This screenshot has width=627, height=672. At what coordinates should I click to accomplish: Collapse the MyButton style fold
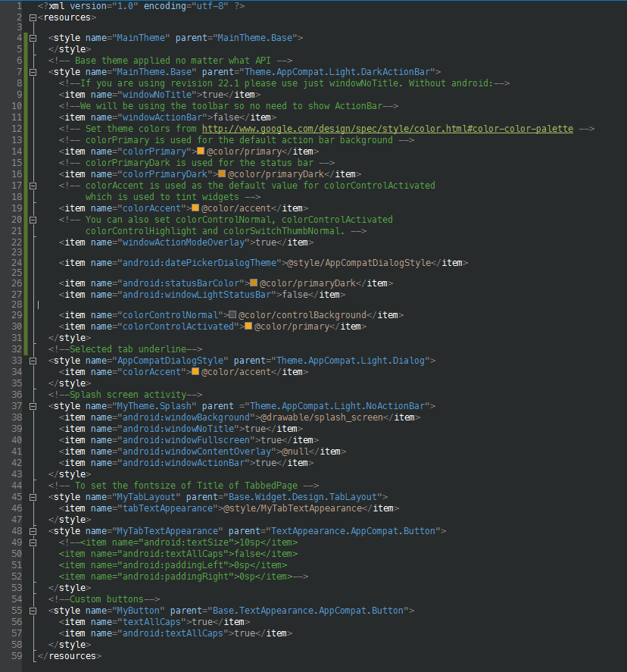33,611
